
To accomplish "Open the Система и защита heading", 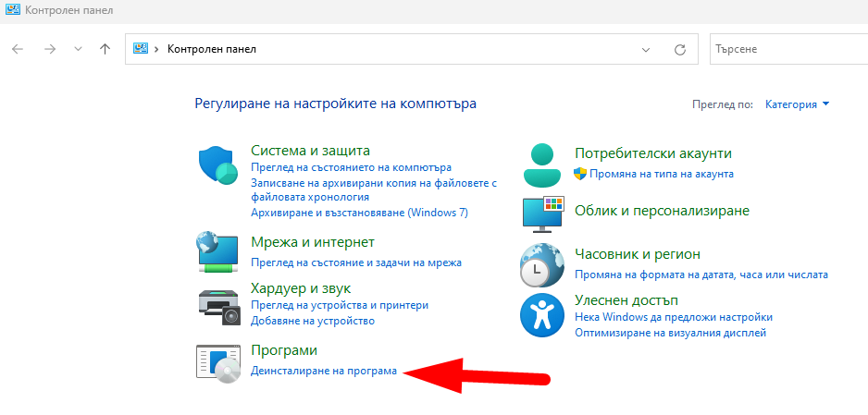I will 310,151.
